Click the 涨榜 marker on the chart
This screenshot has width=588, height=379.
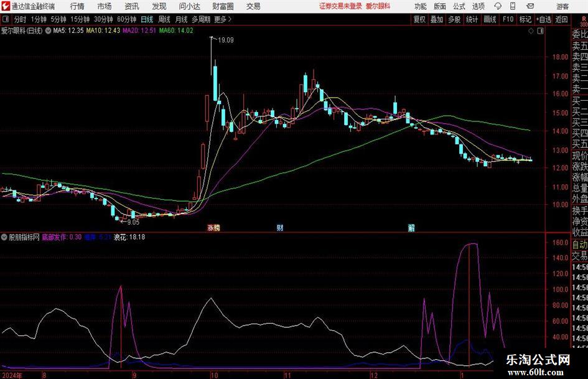coord(214,227)
